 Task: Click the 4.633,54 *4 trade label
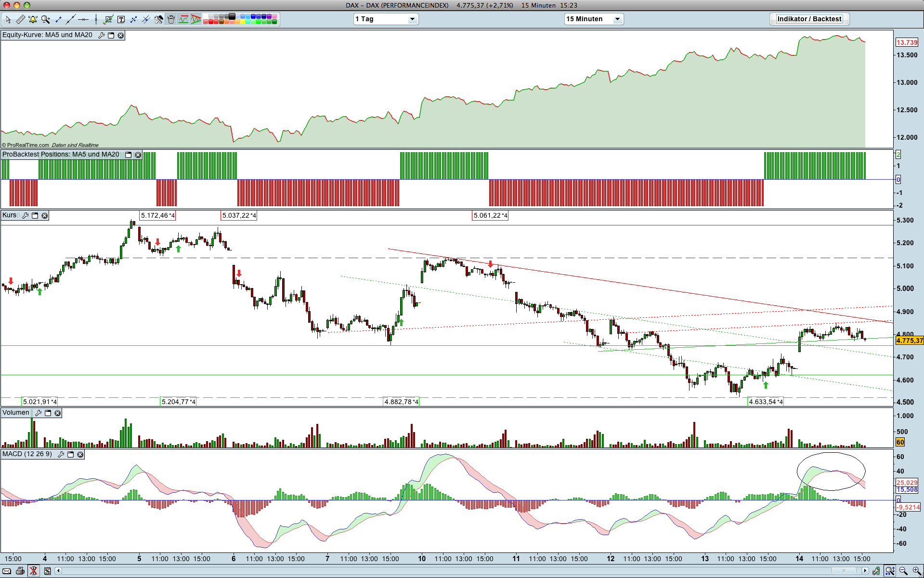click(766, 402)
